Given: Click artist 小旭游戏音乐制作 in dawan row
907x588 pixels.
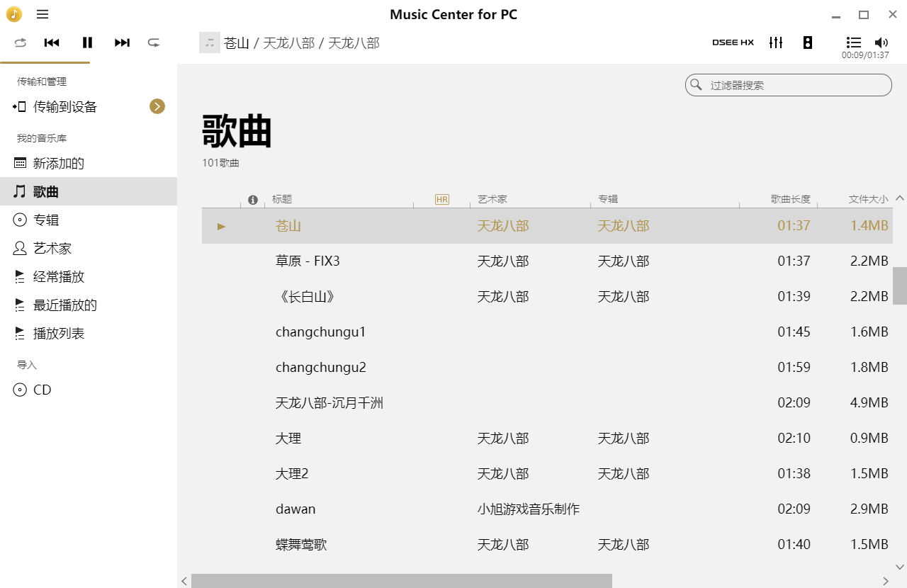Looking at the screenshot, I should (529, 509).
